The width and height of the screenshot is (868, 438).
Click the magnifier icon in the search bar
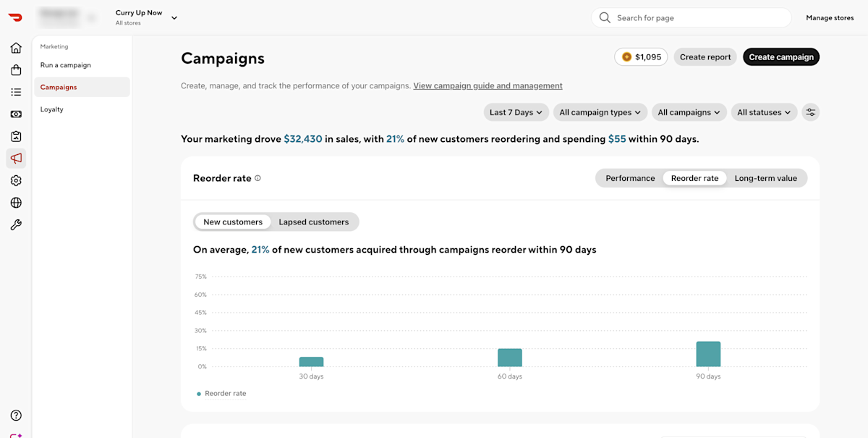click(x=605, y=18)
